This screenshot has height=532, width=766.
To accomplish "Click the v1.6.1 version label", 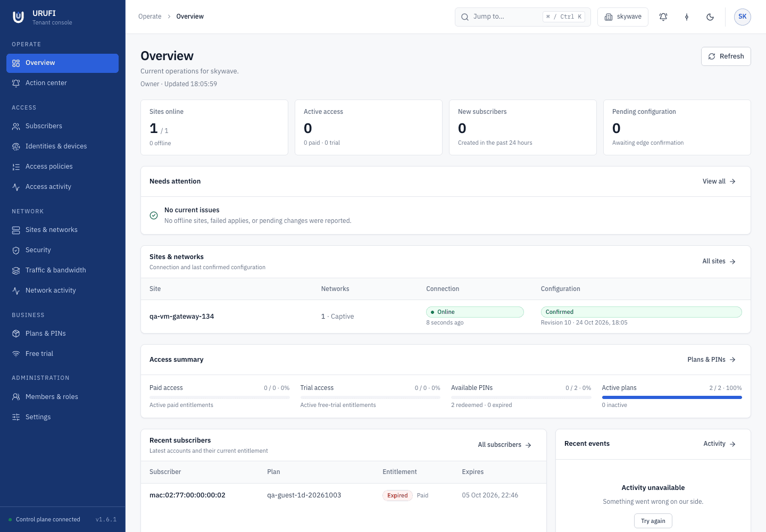I will (x=106, y=520).
